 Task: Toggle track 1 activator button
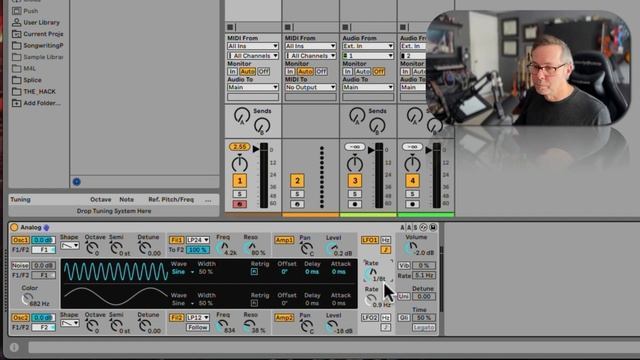(240, 180)
